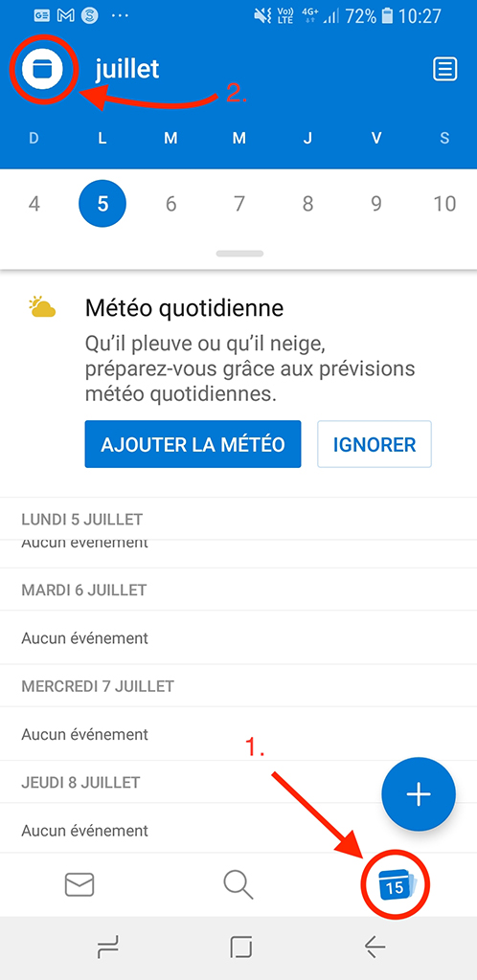Open the Mail tab envelope icon

[79, 884]
